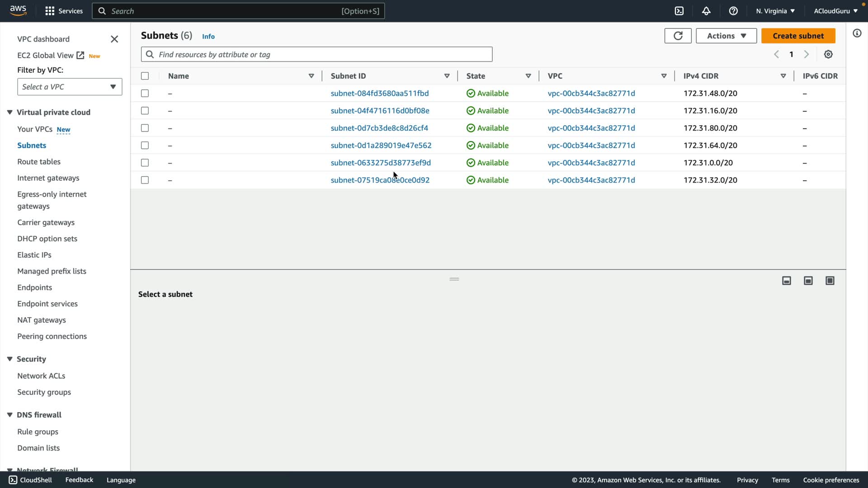Open the Actions dropdown

point(726,36)
